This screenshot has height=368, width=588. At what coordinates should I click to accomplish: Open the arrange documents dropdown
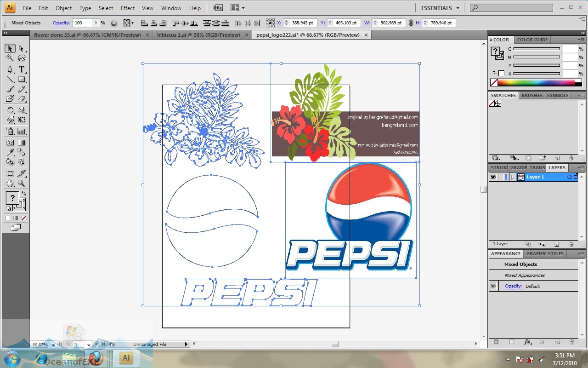[237, 8]
